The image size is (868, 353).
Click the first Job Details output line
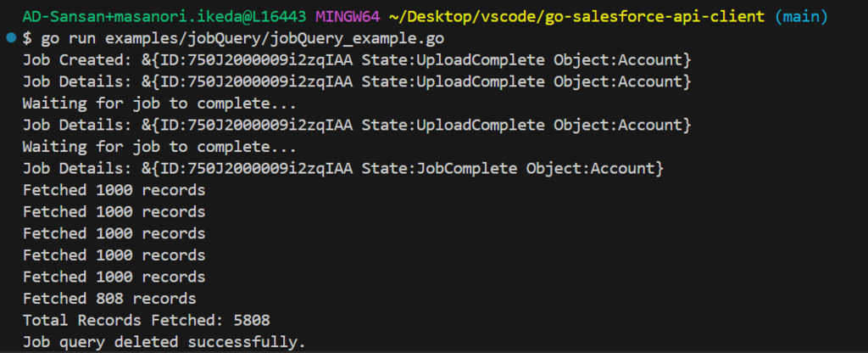357,81
